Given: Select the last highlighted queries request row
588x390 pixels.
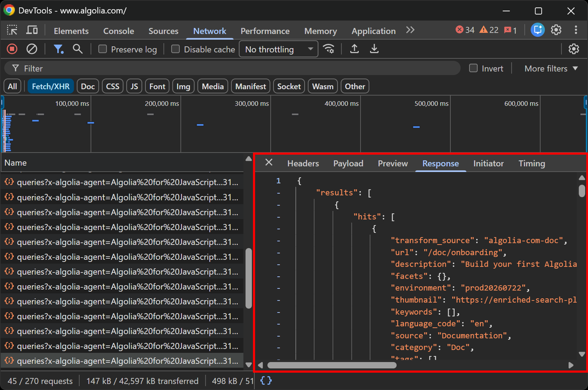Looking at the screenshot, I should click(x=122, y=361).
